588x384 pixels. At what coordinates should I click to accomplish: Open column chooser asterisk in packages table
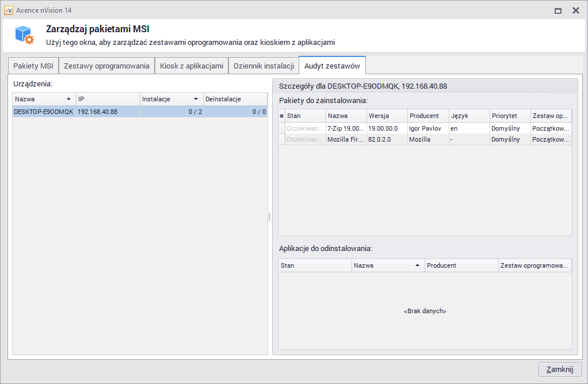click(x=281, y=116)
